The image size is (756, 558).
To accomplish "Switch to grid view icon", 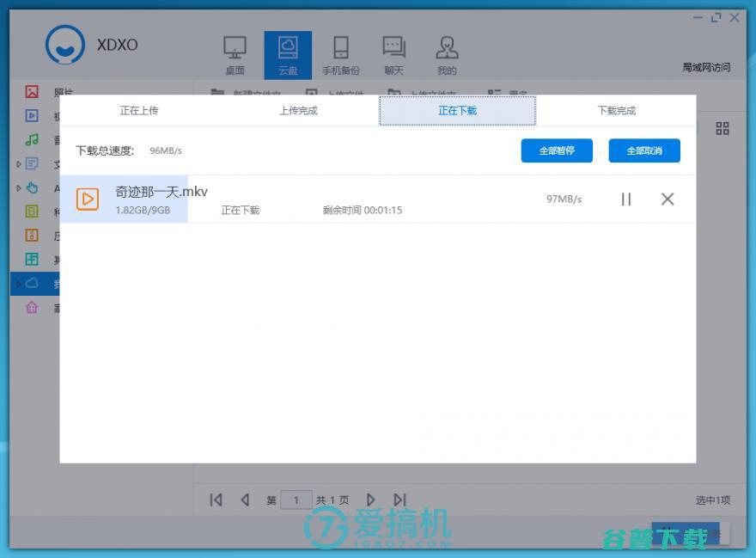I will pos(722,128).
